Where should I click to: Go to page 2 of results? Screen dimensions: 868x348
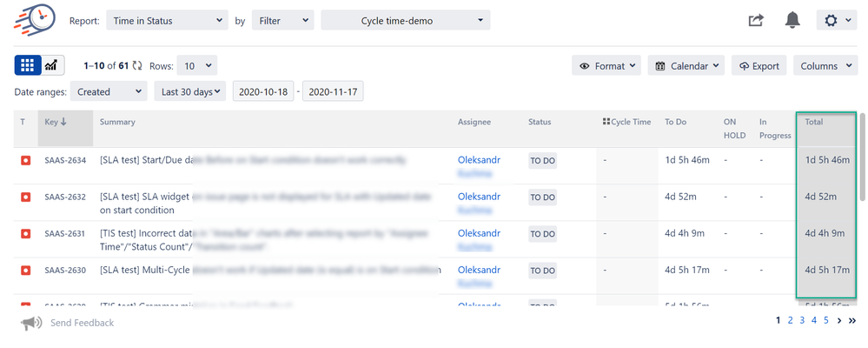click(790, 320)
